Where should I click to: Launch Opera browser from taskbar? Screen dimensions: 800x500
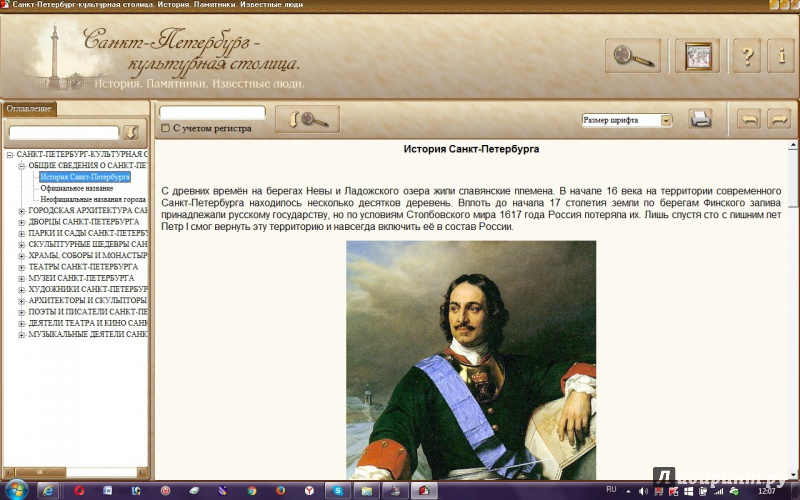point(79,490)
